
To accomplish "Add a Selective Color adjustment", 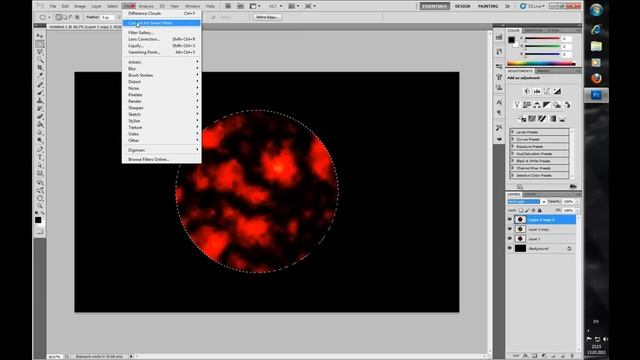I will tap(562, 119).
